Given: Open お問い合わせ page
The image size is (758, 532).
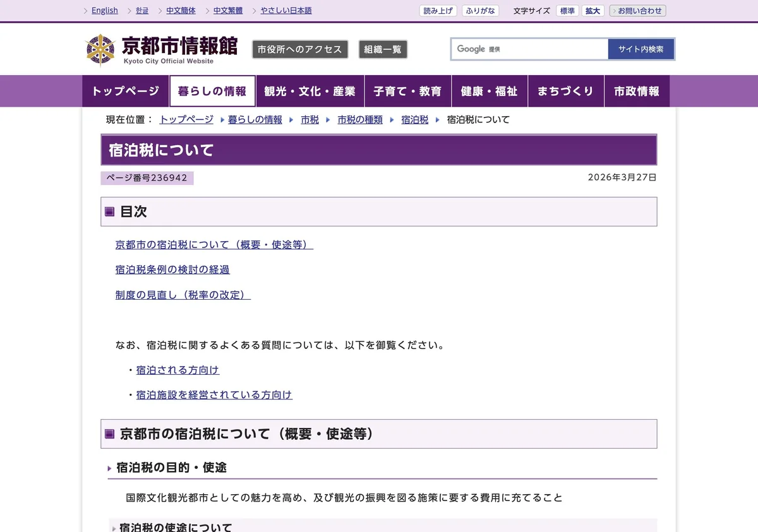Looking at the screenshot, I should tap(637, 11).
